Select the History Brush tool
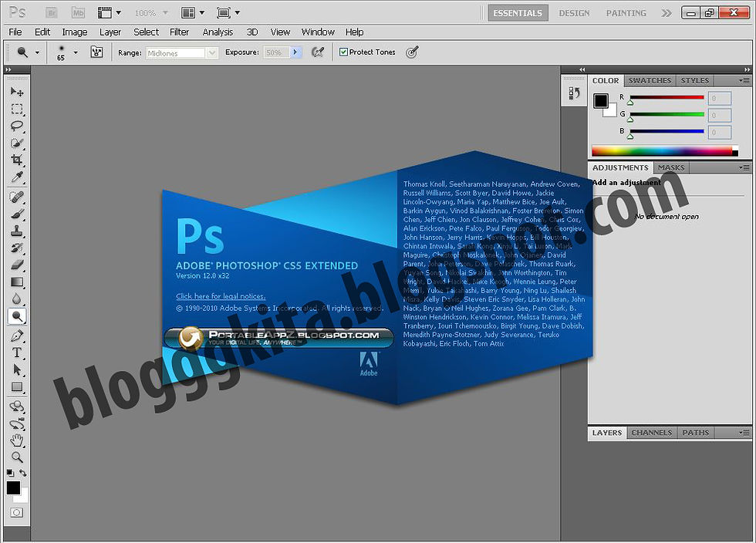 coord(17,248)
